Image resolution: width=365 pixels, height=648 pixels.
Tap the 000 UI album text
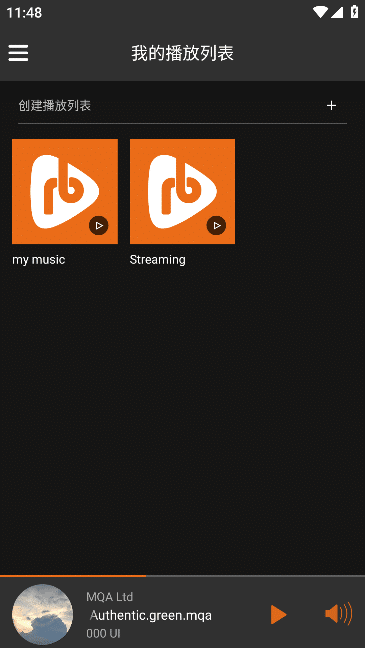point(103,634)
